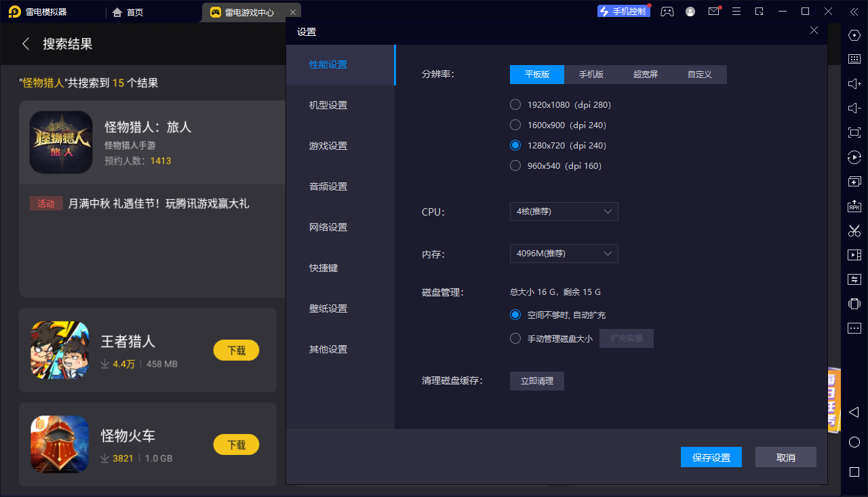The height and width of the screenshot is (497, 868).
Task: Start video recording from the sidebar icon
Action: click(854, 255)
